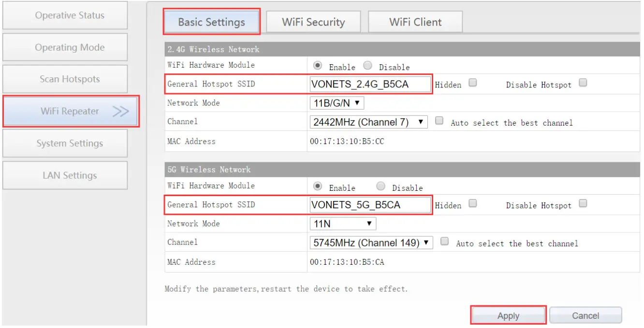Screen dimensions: 644x328
Task: Open the Operating Mode page
Action: (64, 47)
